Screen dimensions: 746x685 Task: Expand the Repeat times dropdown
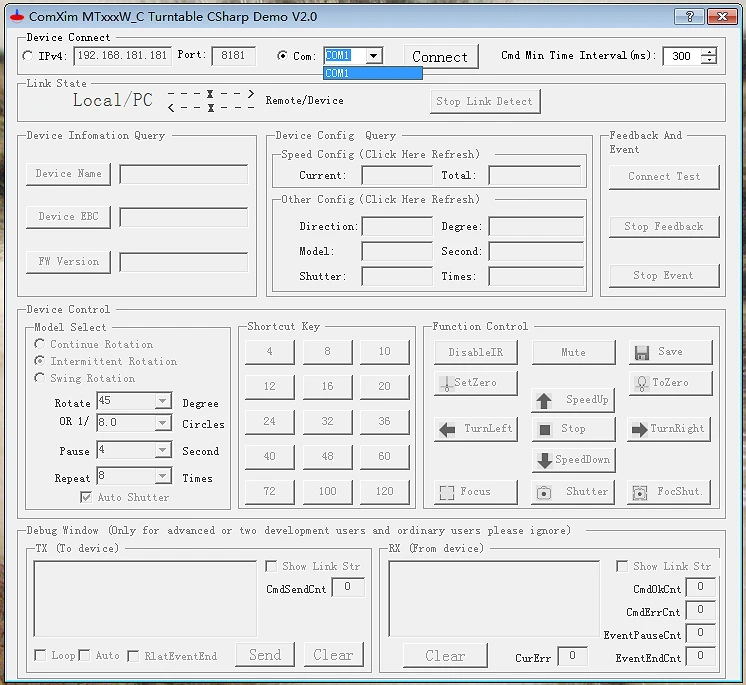pos(163,476)
